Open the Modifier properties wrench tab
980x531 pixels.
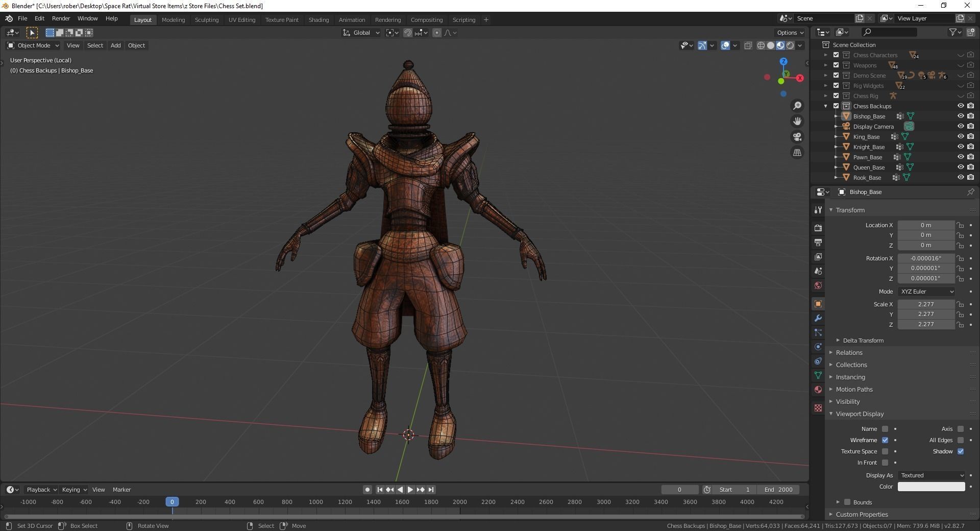coord(818,318)
